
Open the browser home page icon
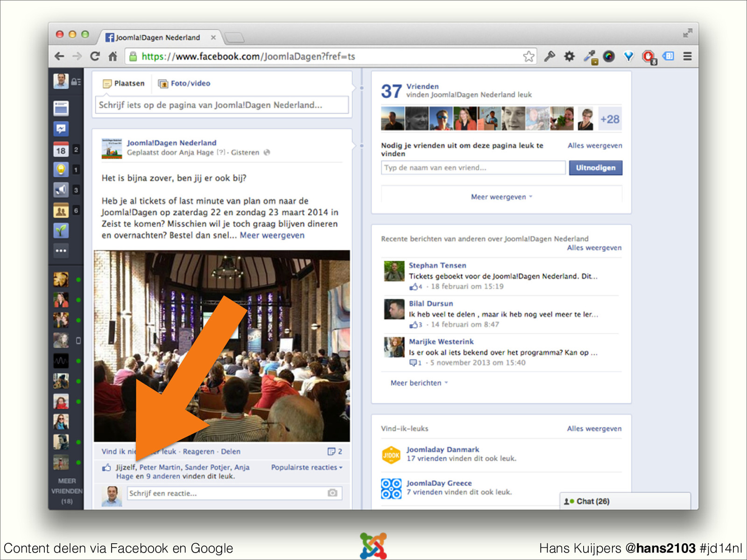point(113,56)
